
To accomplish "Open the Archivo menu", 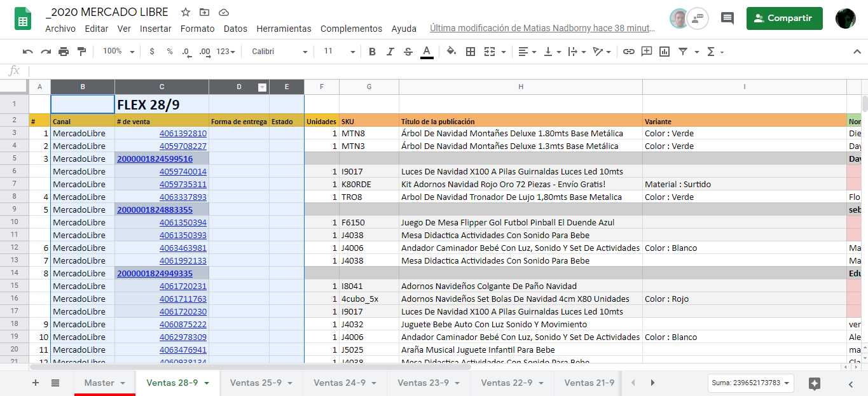I will pos(60,29).
